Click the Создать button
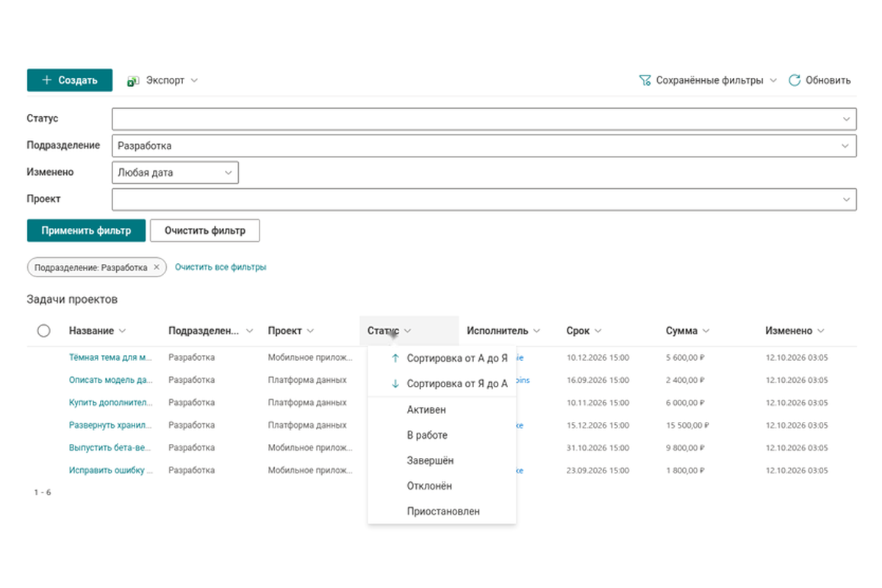Image resolution: width=882 pixels, height=588 pixels. coord(70,80)
